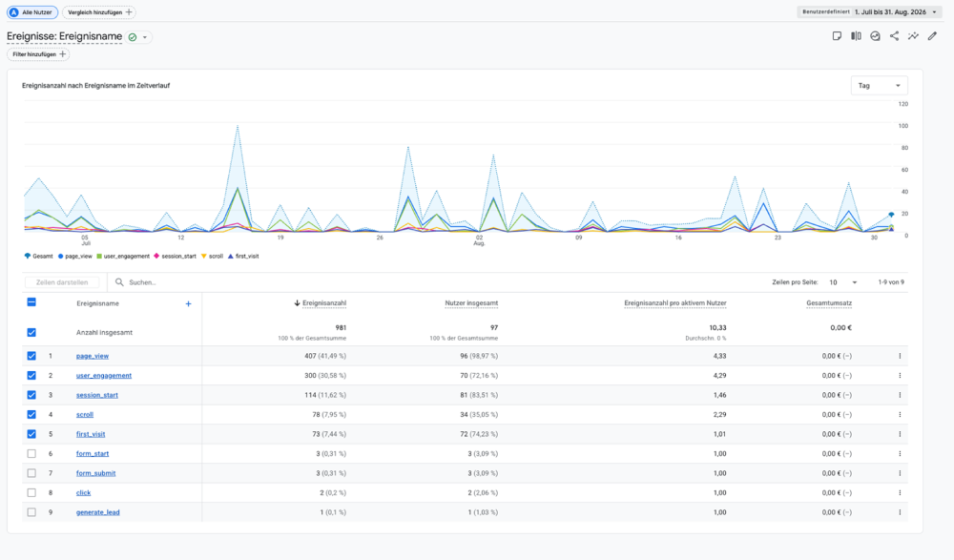Click the circular chart icon beside share
This screenshot has width=954, height=560.
(x=875, y=36)
